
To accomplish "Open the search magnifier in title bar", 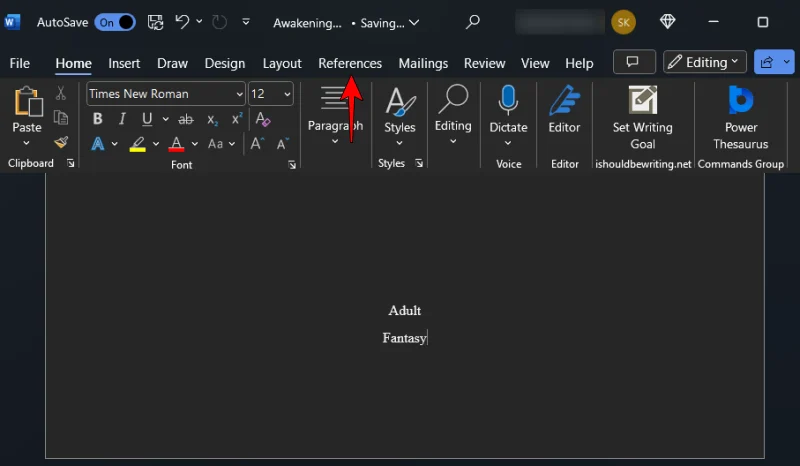I will 473,21.
